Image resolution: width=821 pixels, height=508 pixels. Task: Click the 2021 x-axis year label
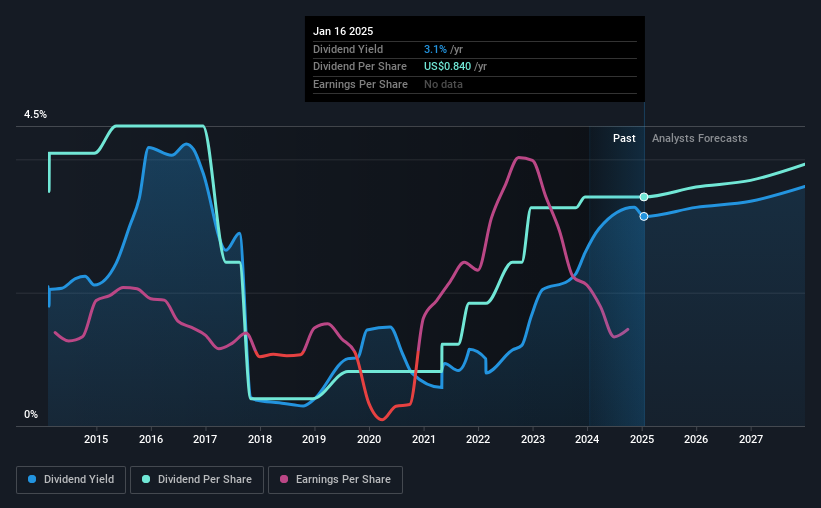pos(424,439)
